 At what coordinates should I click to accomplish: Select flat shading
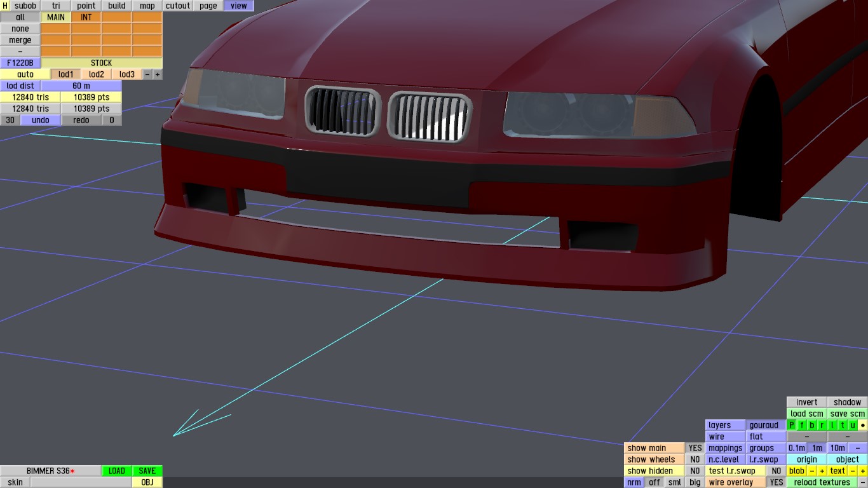766,437
